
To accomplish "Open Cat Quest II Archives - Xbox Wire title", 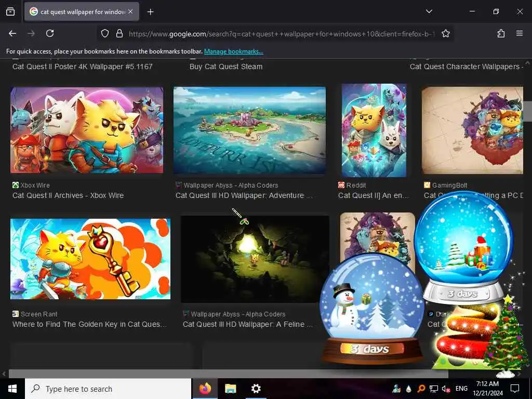I will [x=68, y=195].
